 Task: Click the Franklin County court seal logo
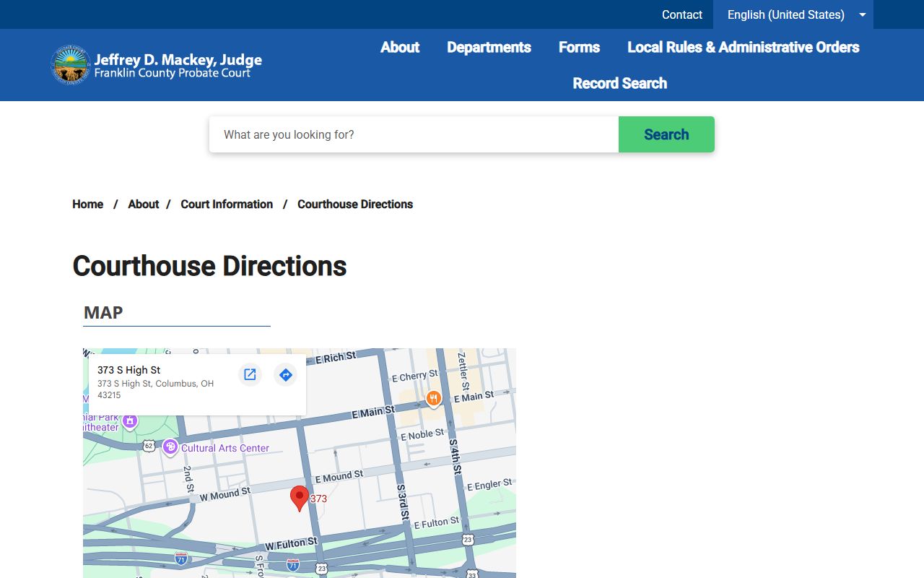pyautogui.click(x=70, y=65)
